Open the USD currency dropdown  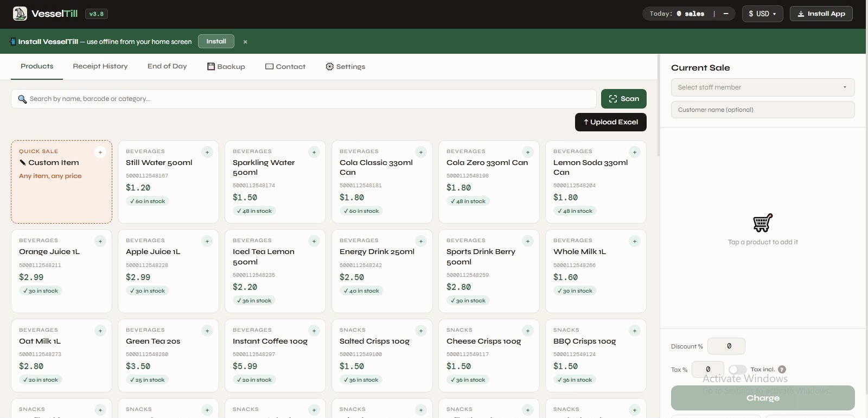[762, 14]
